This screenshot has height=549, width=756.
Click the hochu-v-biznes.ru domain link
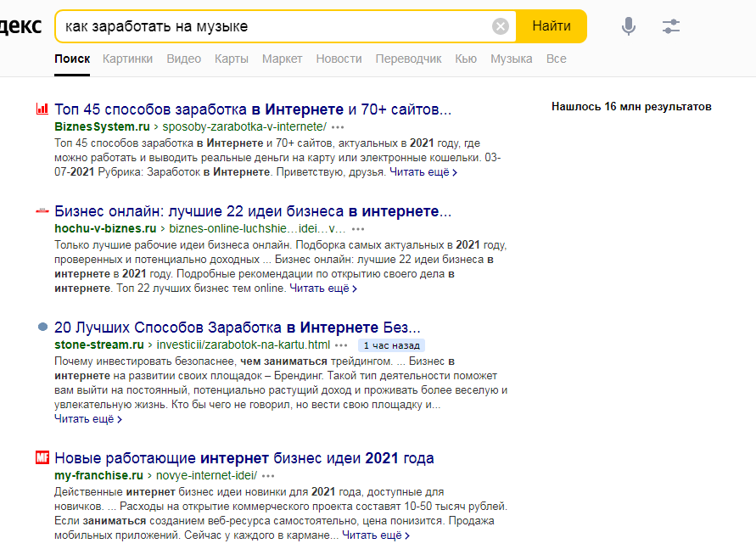click(105, 228)
